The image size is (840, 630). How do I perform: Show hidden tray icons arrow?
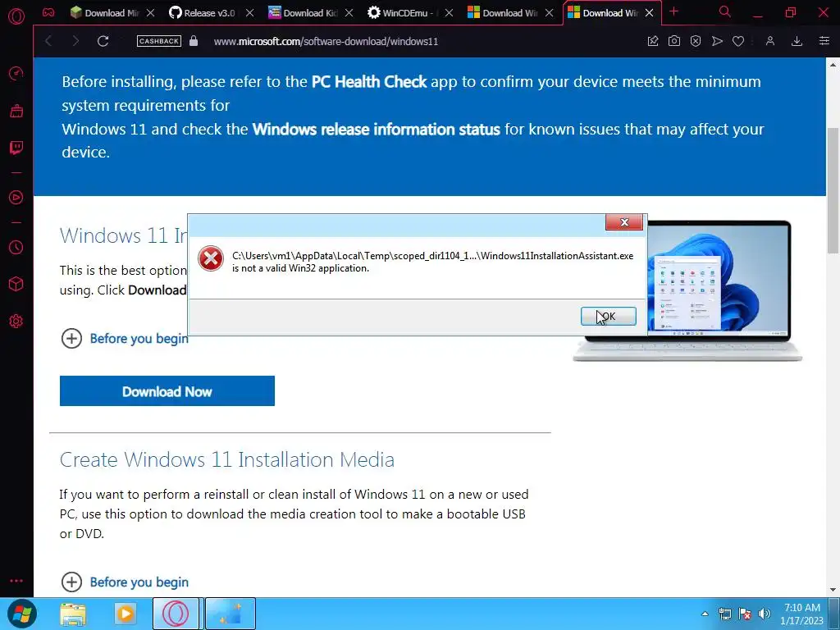705,614
